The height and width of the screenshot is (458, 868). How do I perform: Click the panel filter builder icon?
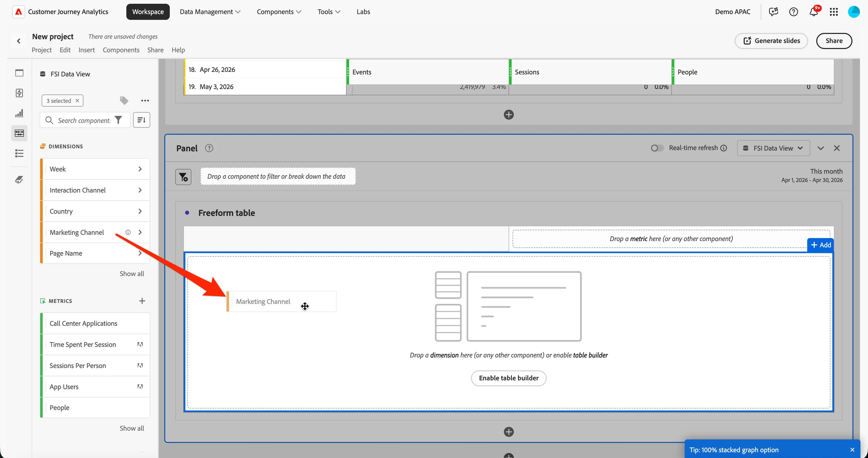183,177
